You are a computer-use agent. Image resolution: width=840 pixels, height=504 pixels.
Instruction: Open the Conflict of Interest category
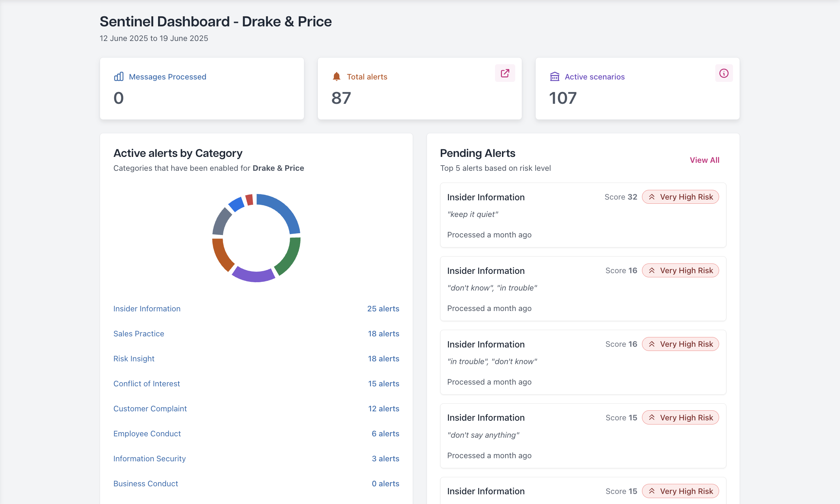pos(147,384)
